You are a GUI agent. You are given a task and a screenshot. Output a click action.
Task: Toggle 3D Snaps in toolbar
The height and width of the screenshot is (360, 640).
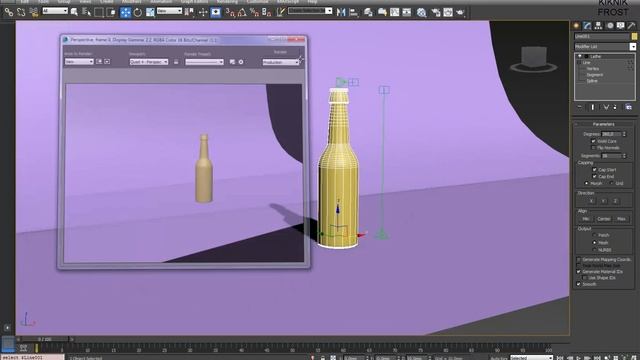[230, 12]
